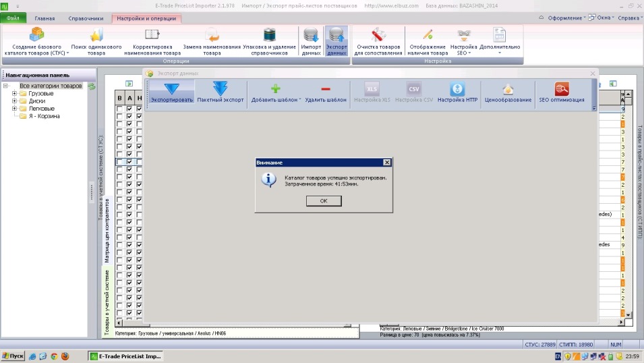Expand export toolbar overflow arrow

pyautogui.click(x=594, y=109)
